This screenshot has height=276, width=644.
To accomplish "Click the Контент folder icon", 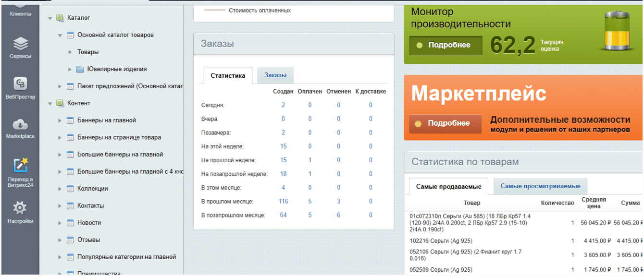I will coord(60,103).
